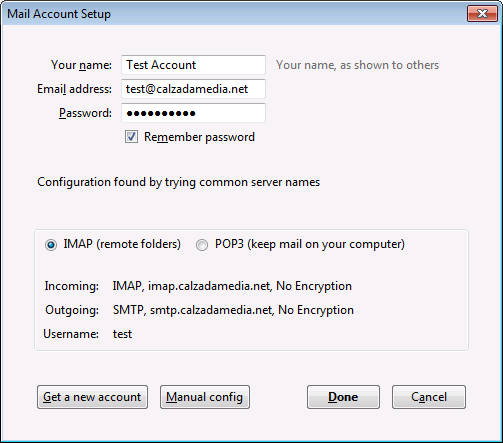Image resolution: width=503 pixels, height=443 pixels.
Task: Click the POP3 keep mail on computer label
Action: (310, 244)
